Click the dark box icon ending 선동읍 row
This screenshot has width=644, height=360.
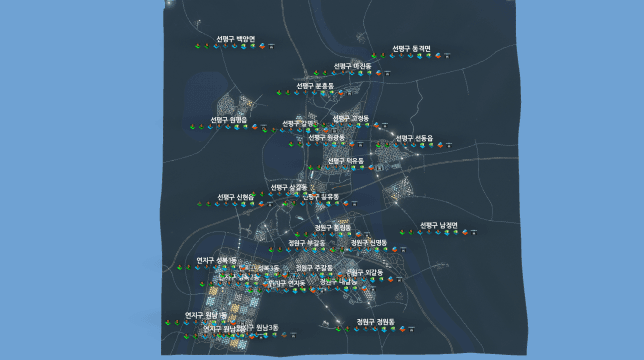[x=449, y=144]
